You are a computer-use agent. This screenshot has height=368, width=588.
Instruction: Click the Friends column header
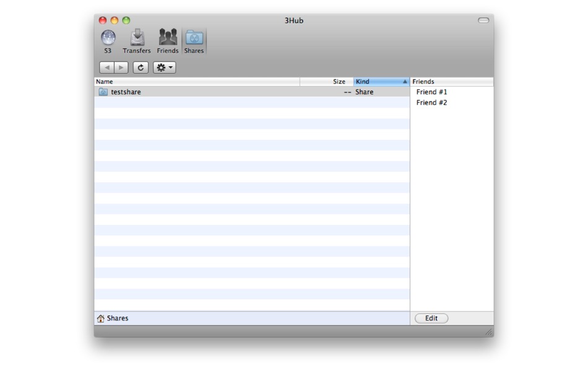[452, 82]
